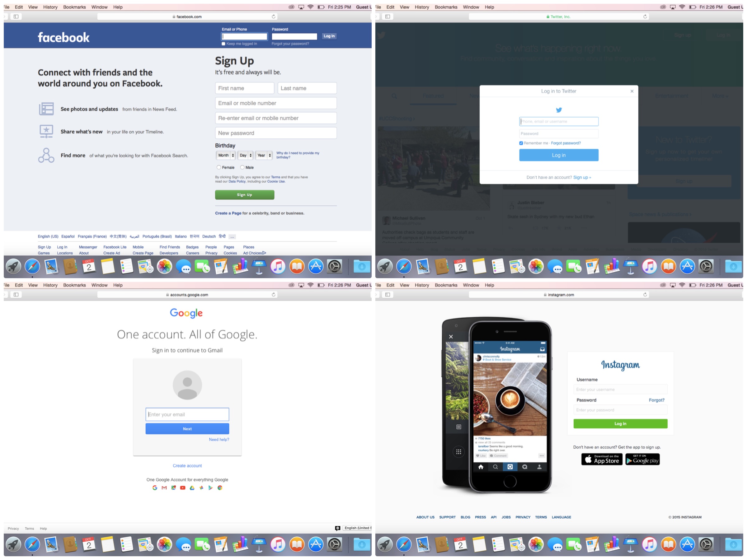Open the View menu in the Facebook window
This screenshot has height=560, width=747.
coord(33,7)
